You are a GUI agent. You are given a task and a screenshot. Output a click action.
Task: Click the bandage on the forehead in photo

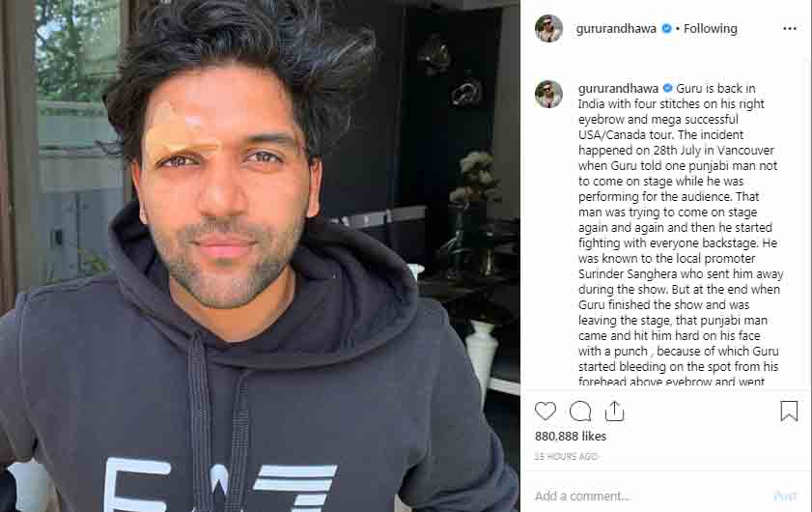182,132
